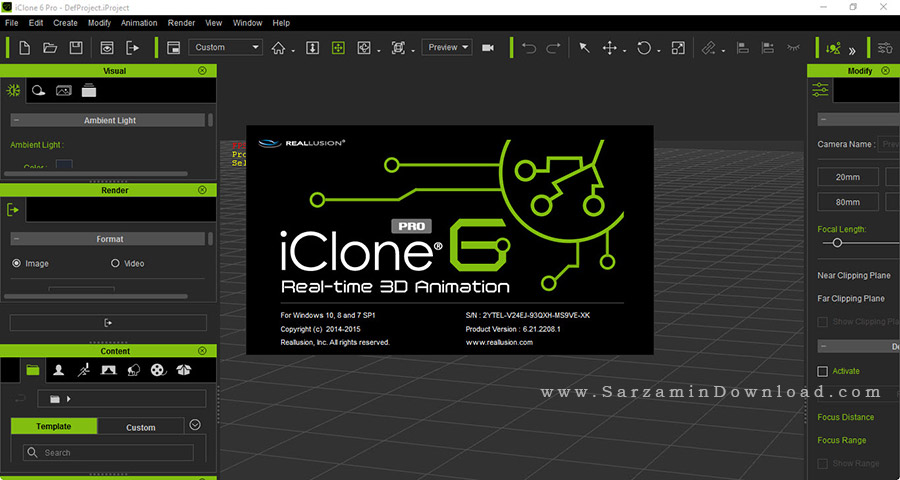Open the Media Film reel tab in Content
This screenshot has height=480, width=900.
[x=158, y=370]
